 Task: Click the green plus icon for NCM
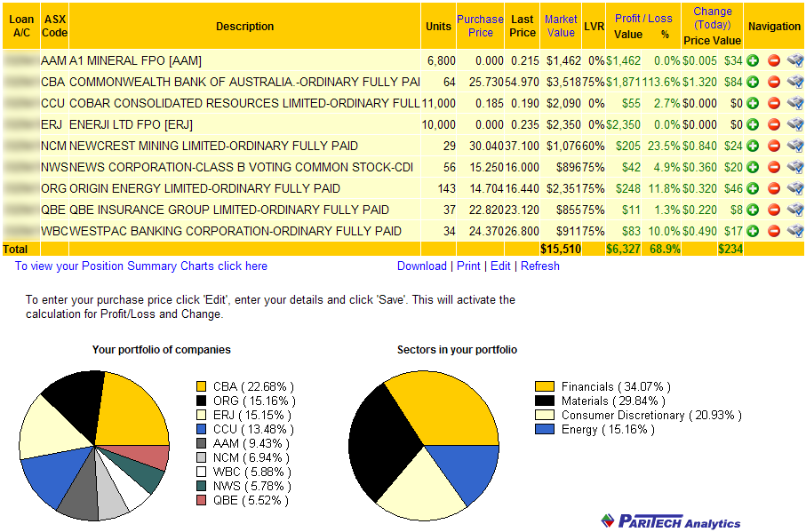pyautogui.click(x=753, y=146)
